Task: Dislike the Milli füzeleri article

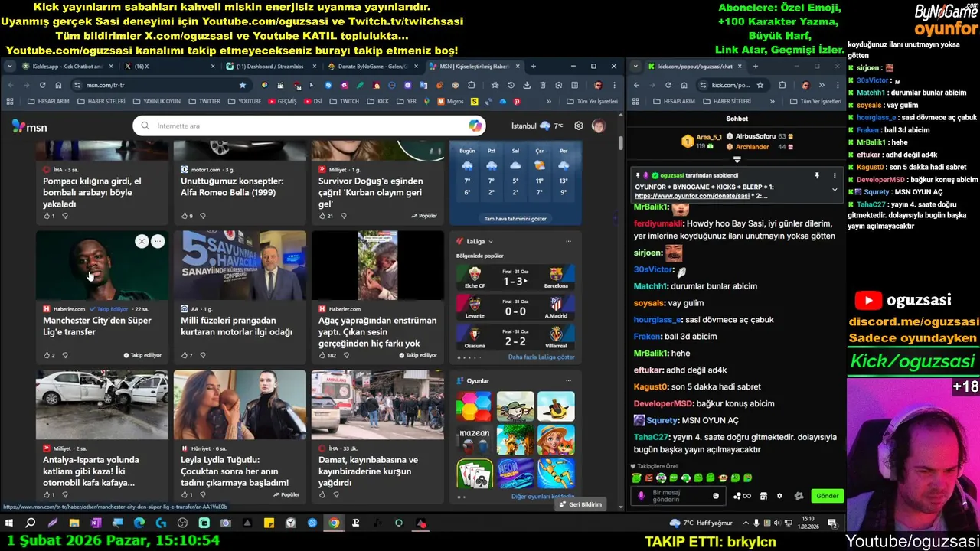Action: pyautogui.click(x=202, y=355)
